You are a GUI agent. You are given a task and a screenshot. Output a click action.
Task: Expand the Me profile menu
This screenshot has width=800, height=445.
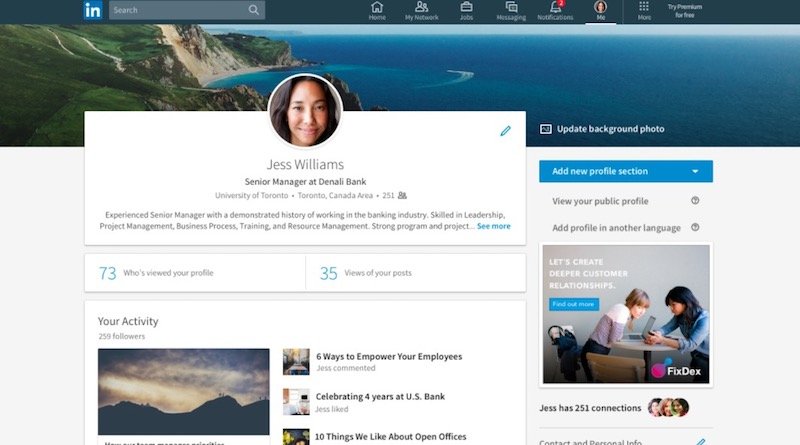coord(600,11)
